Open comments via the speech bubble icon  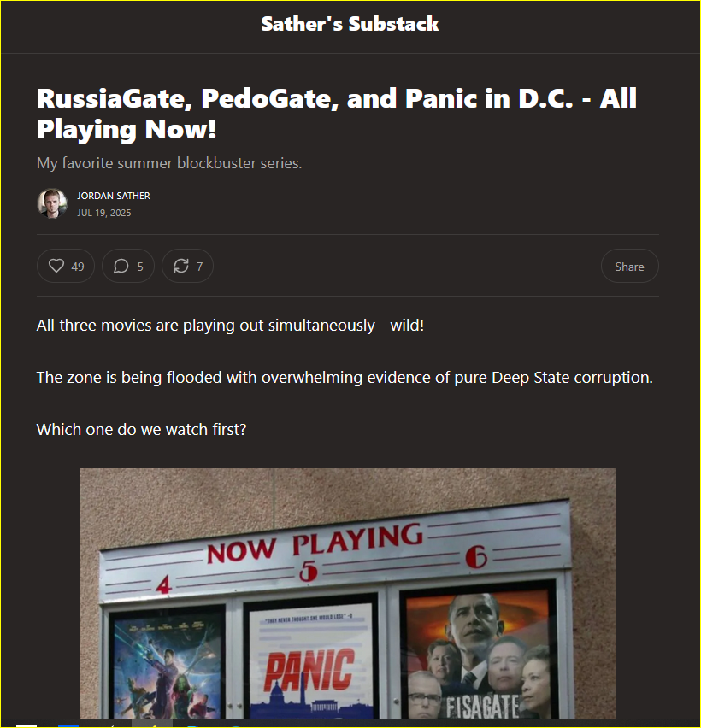[127, 266]
